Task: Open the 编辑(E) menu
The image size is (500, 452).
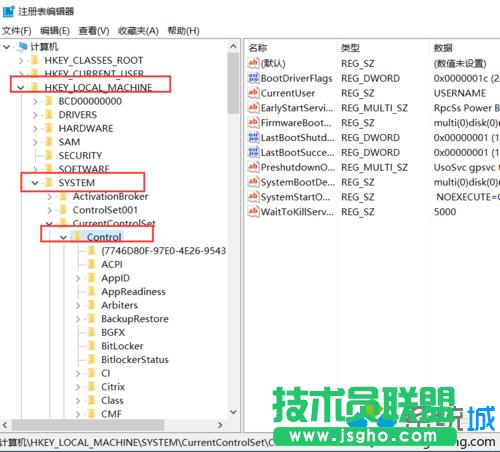Action: click(x=55, y=31)
